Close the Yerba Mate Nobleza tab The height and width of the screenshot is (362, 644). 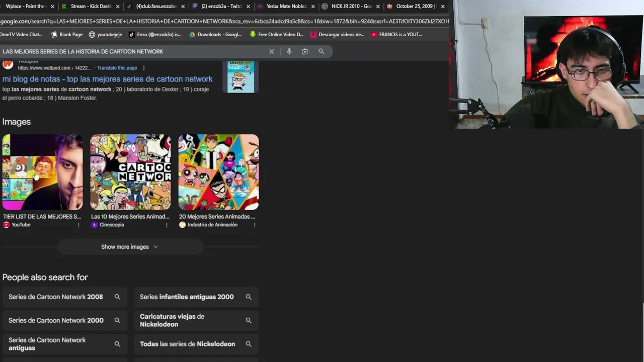pos(313,7)
